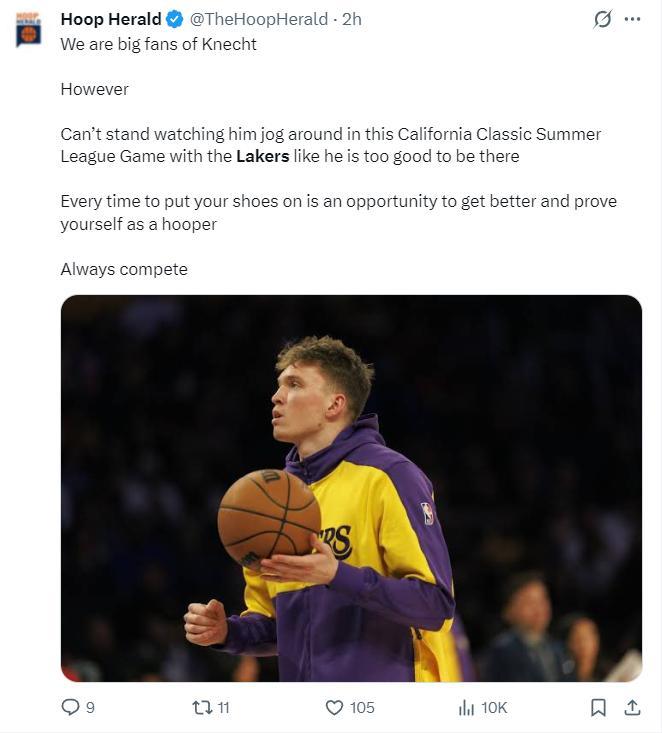Click the reply speech bubble icon
The width and height of the screenshot is (662, 733).
(x=70, y=707)
